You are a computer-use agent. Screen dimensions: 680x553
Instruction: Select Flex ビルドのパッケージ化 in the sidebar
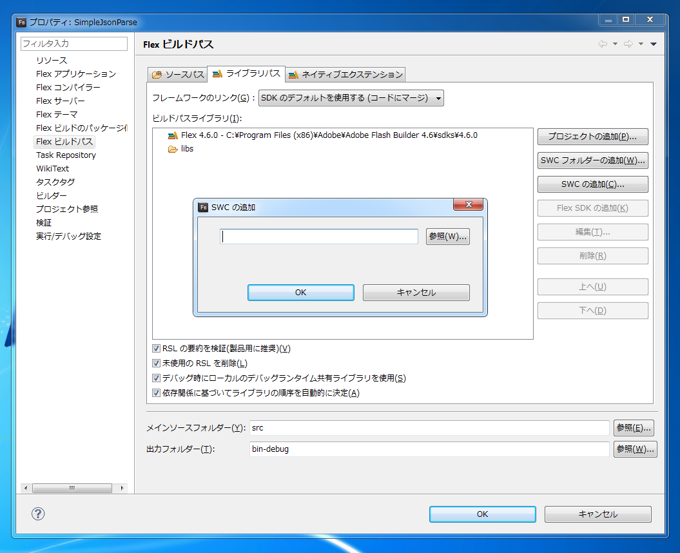[82, 128]
